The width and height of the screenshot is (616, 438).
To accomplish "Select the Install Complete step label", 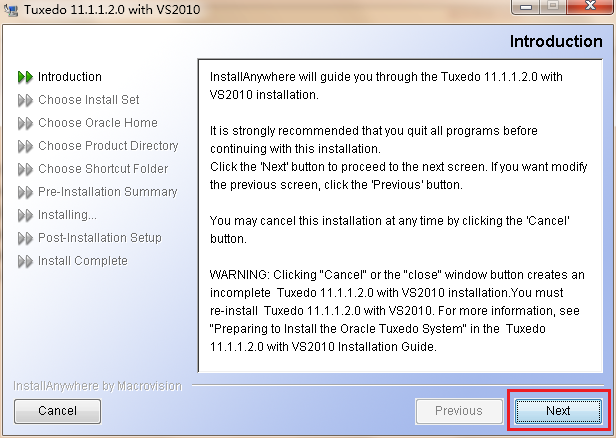I will click(83, 261).
